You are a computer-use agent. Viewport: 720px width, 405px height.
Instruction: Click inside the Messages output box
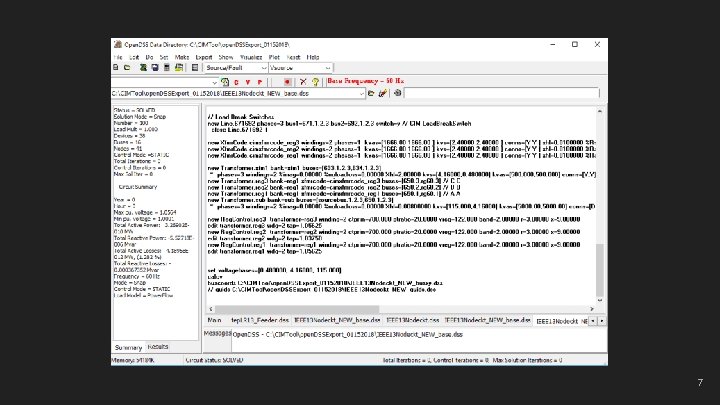click(419, 340)
